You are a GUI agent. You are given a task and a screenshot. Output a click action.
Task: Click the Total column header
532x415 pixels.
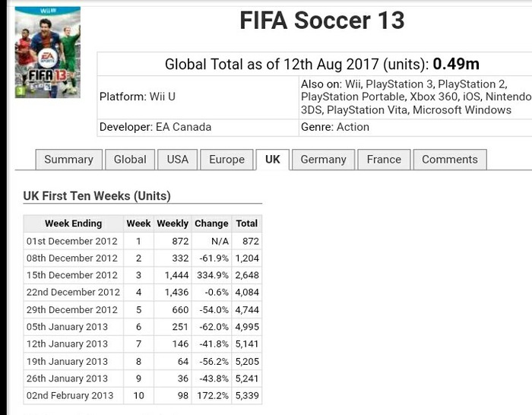click(247, 223)
